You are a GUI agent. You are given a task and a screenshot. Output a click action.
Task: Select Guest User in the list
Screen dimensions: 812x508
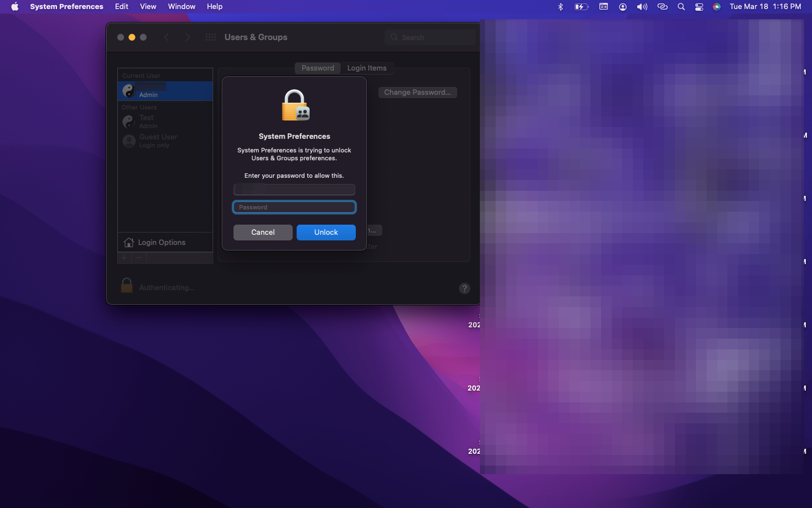coord(165,141)
